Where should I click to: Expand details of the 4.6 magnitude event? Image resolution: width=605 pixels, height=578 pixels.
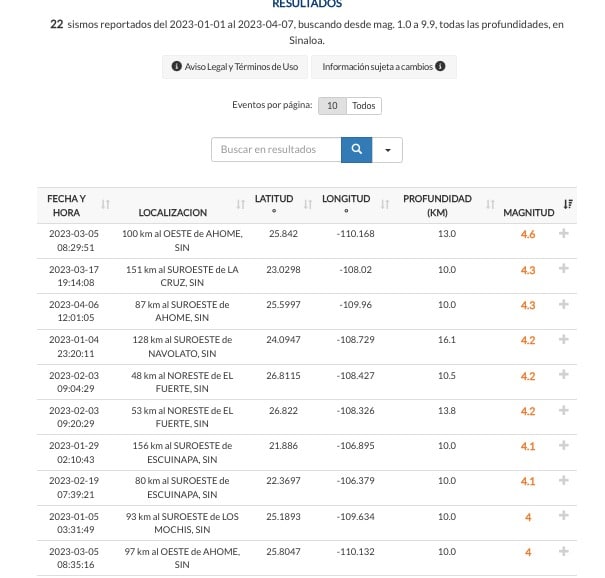click(564, 233)
